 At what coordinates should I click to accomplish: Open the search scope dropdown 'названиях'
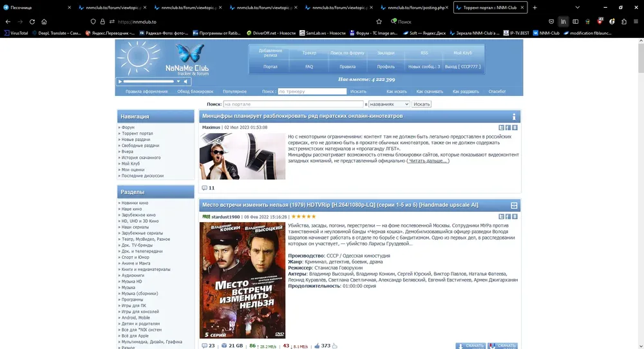click(x=389, y=104)
